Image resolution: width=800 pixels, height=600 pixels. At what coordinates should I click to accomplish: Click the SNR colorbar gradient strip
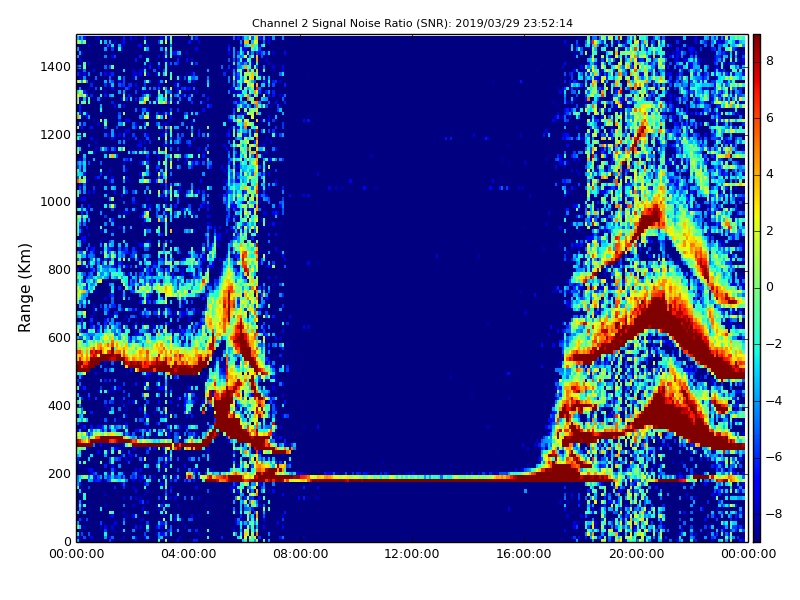click(757, 288)
